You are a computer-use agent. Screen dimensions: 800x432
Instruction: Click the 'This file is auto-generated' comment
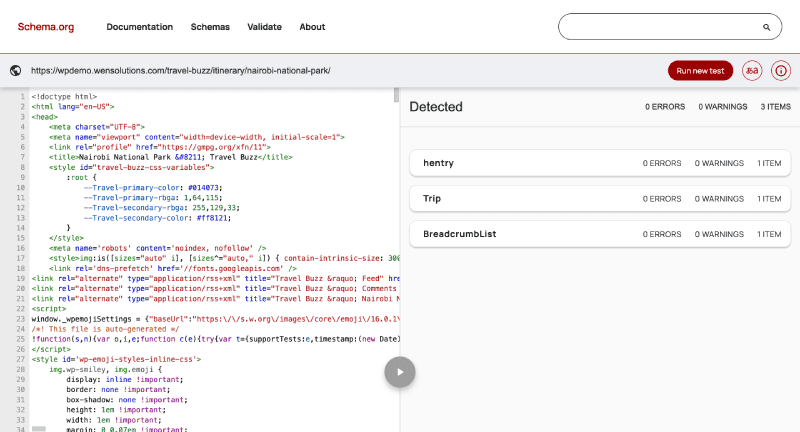tap(105, 329)
